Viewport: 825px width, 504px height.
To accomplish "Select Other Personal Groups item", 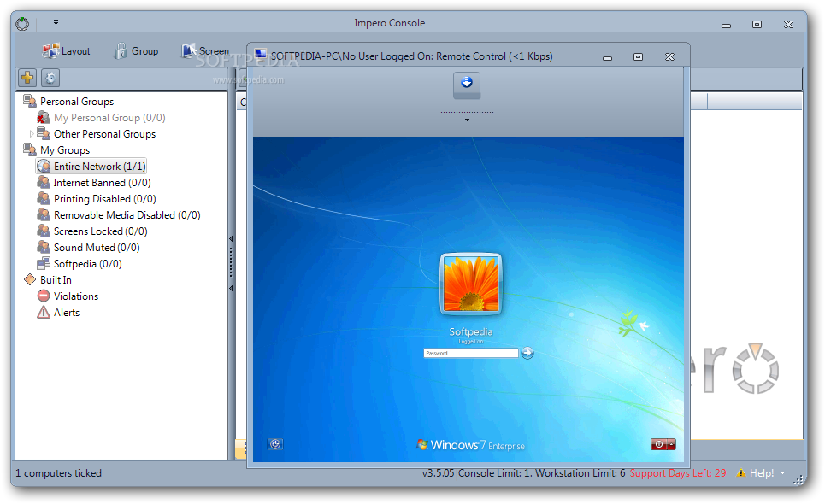I will tap(104, 134).
